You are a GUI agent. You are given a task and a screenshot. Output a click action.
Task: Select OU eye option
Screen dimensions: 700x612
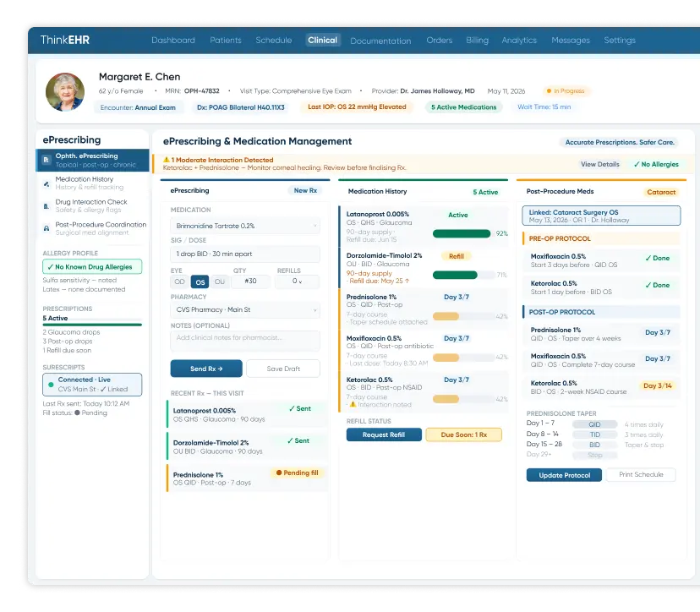[220, 281]
